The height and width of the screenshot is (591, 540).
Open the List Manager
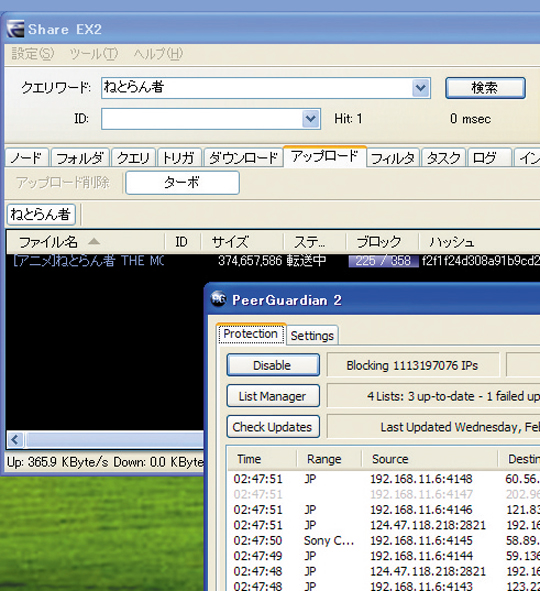(273, 396)
